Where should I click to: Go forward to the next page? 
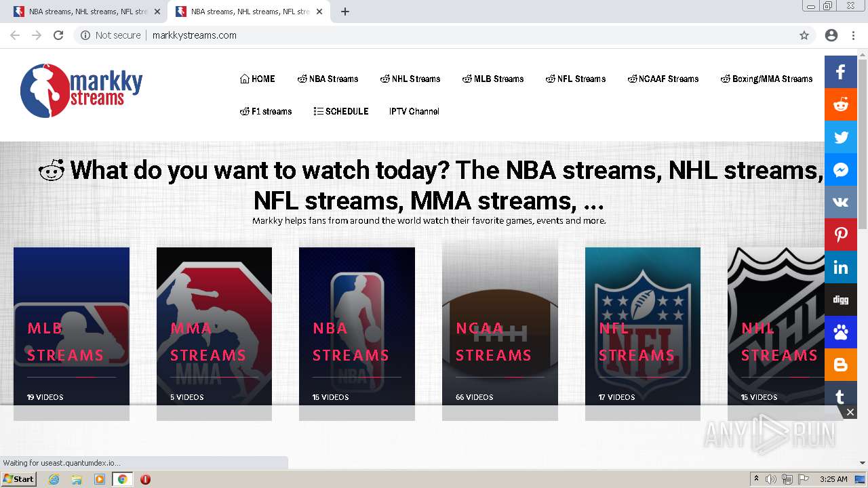[37, 35]
